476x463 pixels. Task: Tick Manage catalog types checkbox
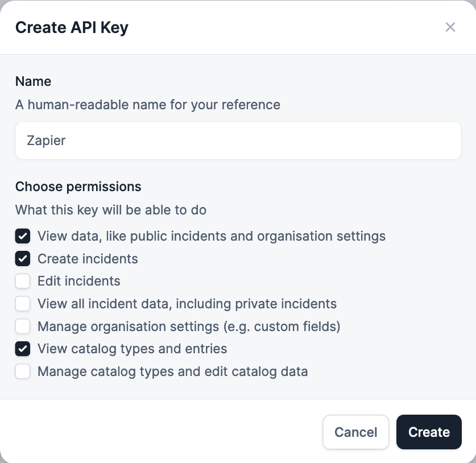click(23, 371)
